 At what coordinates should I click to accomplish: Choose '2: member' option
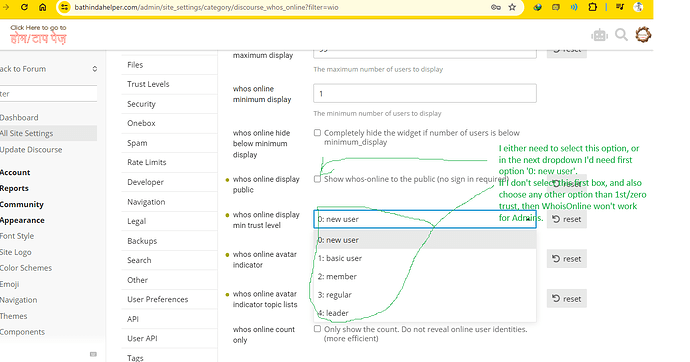[425, 277]
